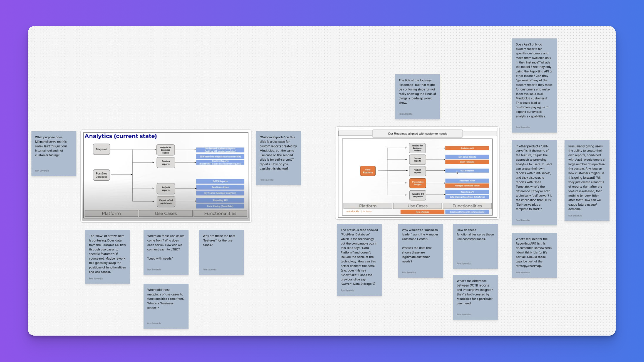Click the note about use case mappings
The height and width of the screenshot is (362, 644).
166,306
